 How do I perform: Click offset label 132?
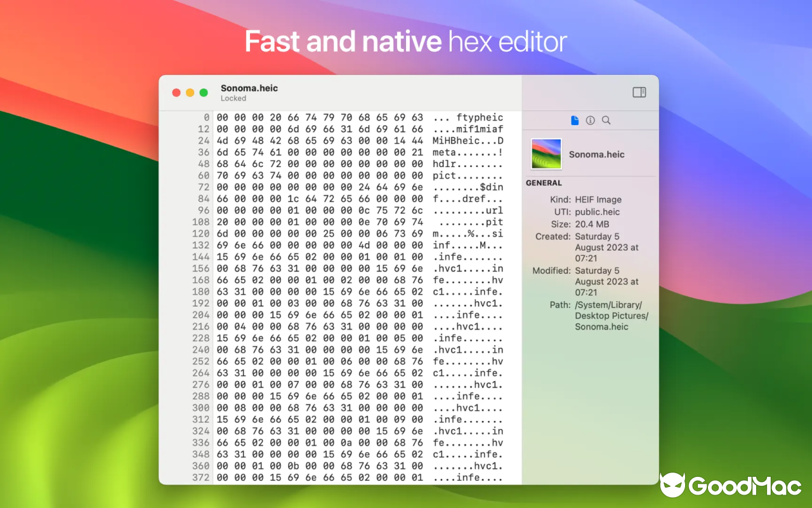201,245
